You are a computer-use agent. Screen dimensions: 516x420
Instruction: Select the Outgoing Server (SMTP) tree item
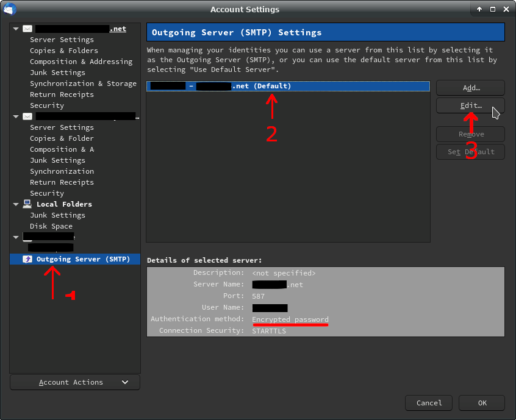click(83, 259)
